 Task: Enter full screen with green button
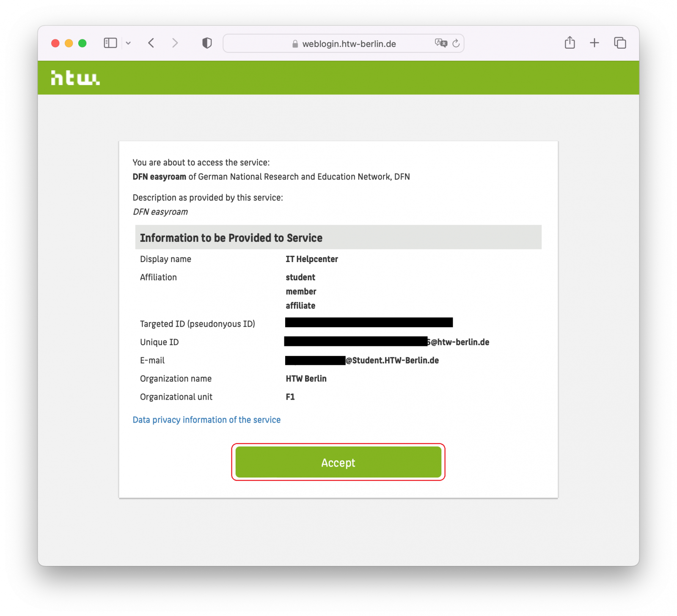coord(83,43)
